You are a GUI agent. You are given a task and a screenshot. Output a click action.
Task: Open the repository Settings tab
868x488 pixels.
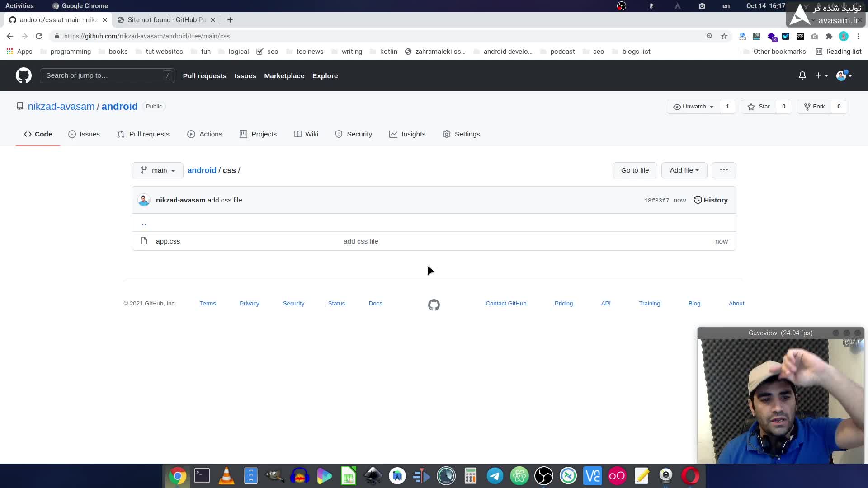tap(461, 134)
